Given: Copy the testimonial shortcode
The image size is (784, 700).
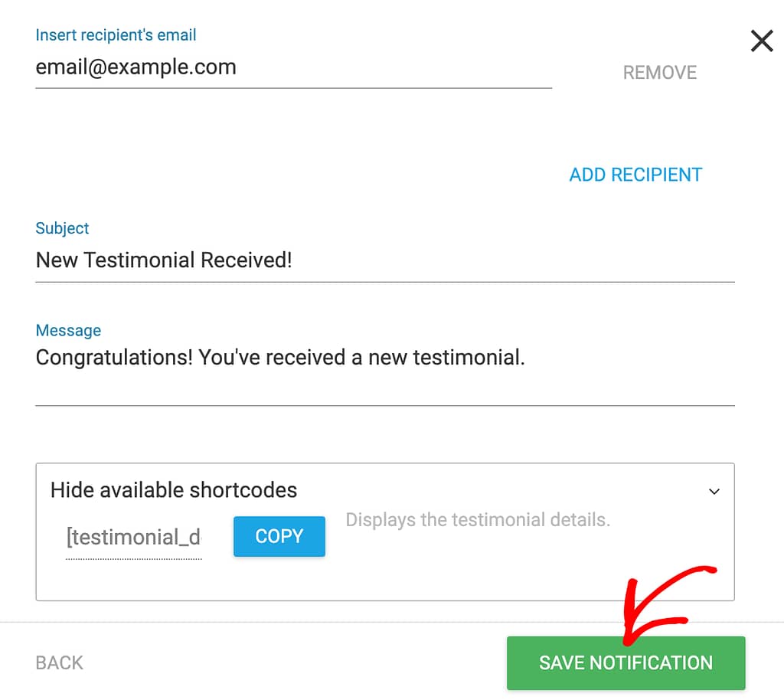Looking at the screenshot, I should [x=279, y=536].
